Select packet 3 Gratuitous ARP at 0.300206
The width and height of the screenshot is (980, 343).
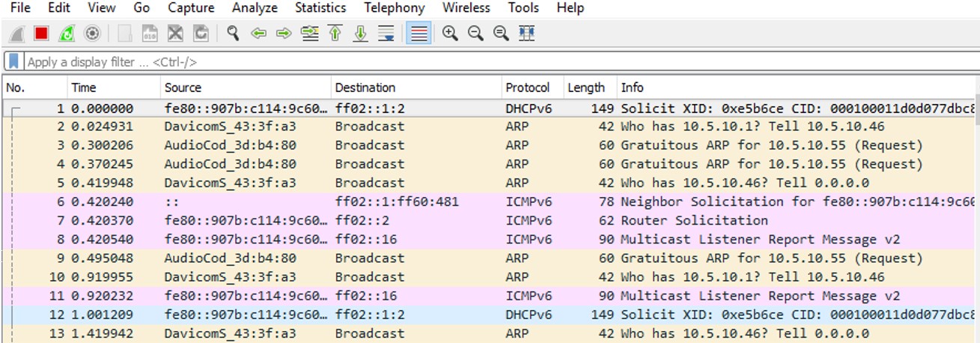point(487,145)
